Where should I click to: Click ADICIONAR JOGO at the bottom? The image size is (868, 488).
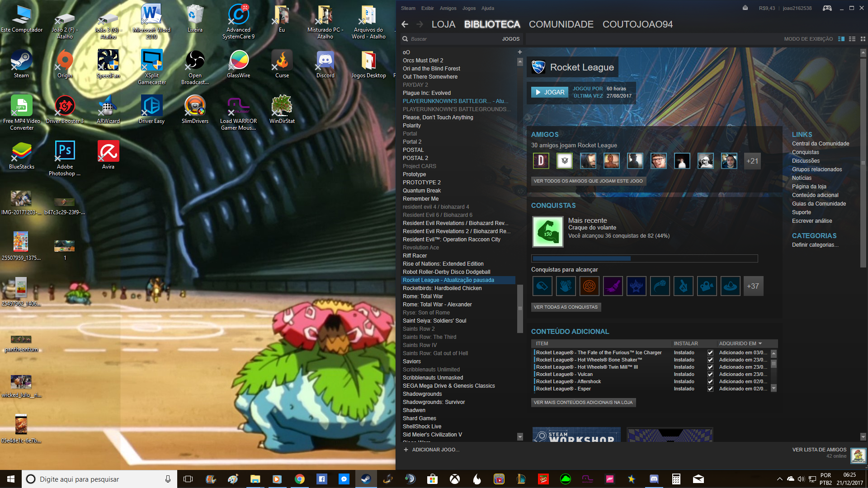pyautogui.click(x=431, y=450)
